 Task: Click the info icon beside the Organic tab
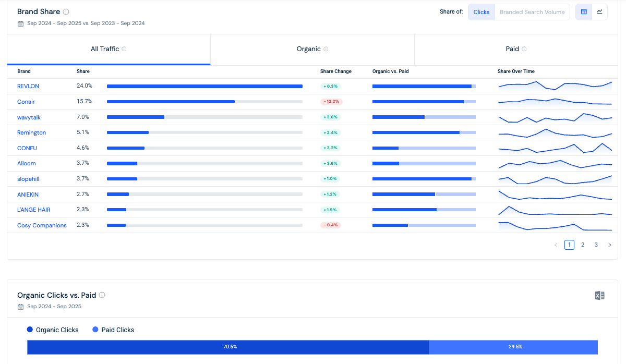325,48
